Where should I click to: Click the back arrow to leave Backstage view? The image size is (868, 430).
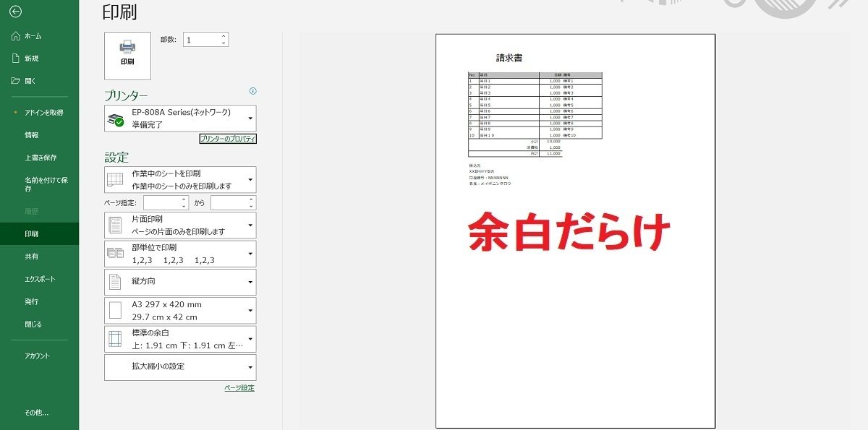[x=14, y=12]
